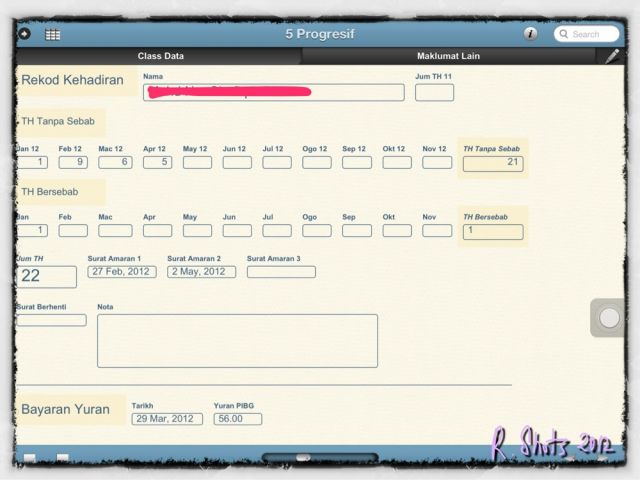
Task: Tap the pencil edit icon
Action: pyautogui.click(x=612, y=56)
